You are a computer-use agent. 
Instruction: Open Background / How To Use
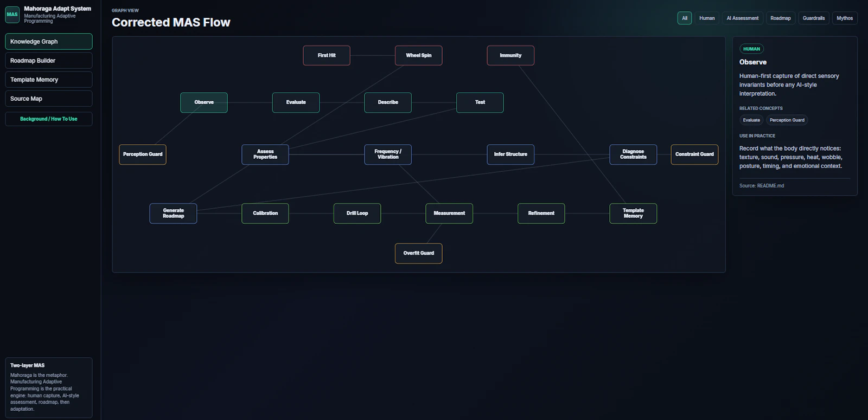tap(49, 119)
